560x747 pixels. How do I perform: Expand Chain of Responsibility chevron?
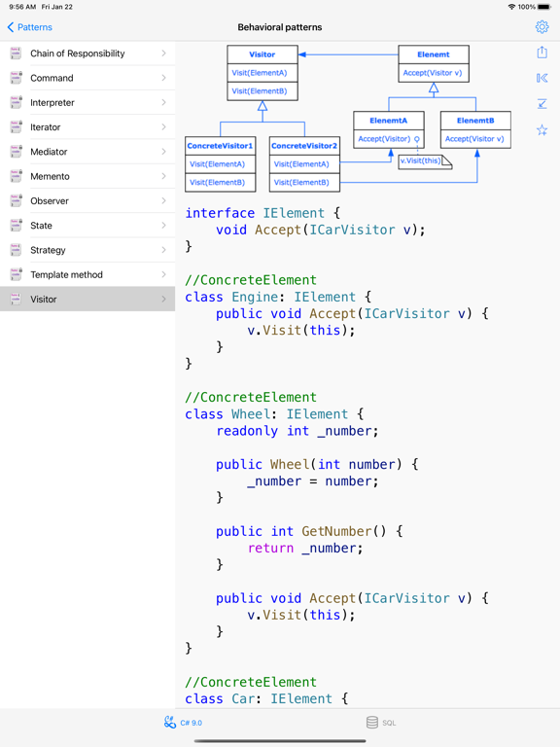coord(163,53)
